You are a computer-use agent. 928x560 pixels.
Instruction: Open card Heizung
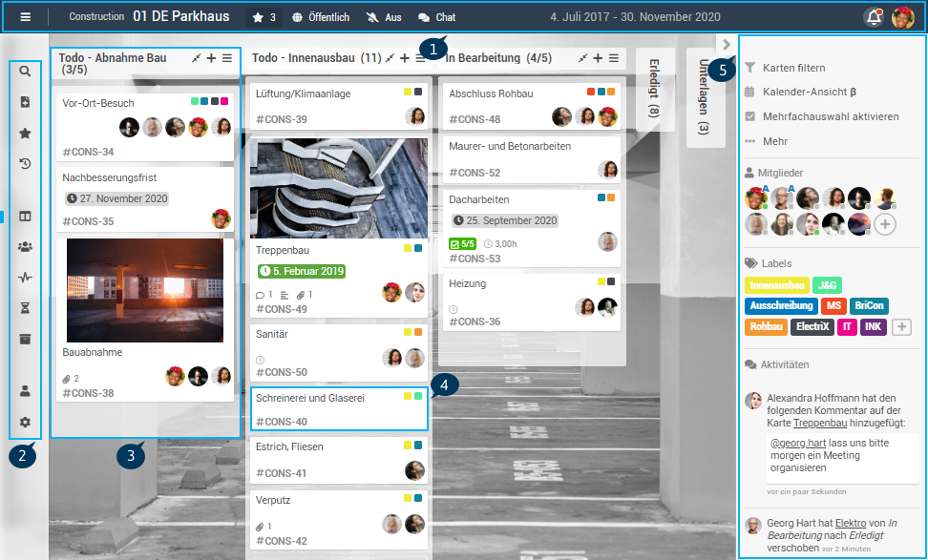pos(532,302)
